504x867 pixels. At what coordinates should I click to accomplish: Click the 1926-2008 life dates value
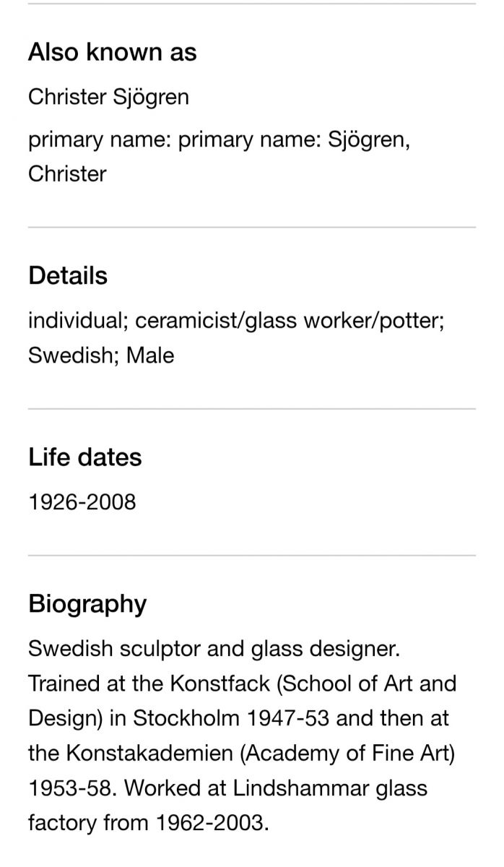[82, 501]
